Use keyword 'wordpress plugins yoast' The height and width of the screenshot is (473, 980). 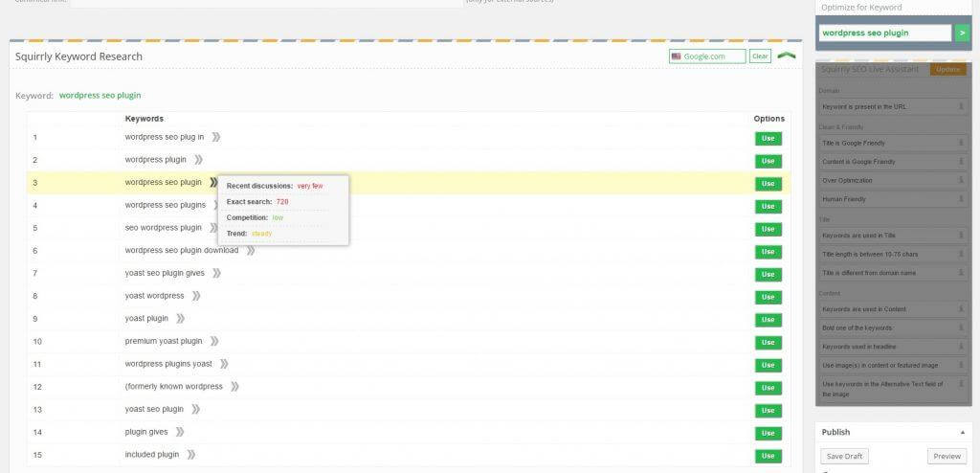tap(768, 365)
